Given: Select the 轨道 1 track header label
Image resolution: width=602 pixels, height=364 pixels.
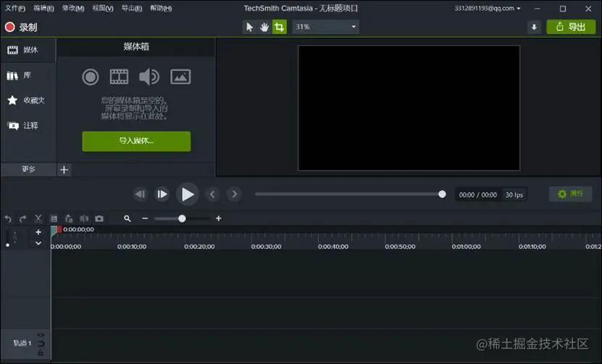Looking at the screenshot, I should click(x=22, y=343).
